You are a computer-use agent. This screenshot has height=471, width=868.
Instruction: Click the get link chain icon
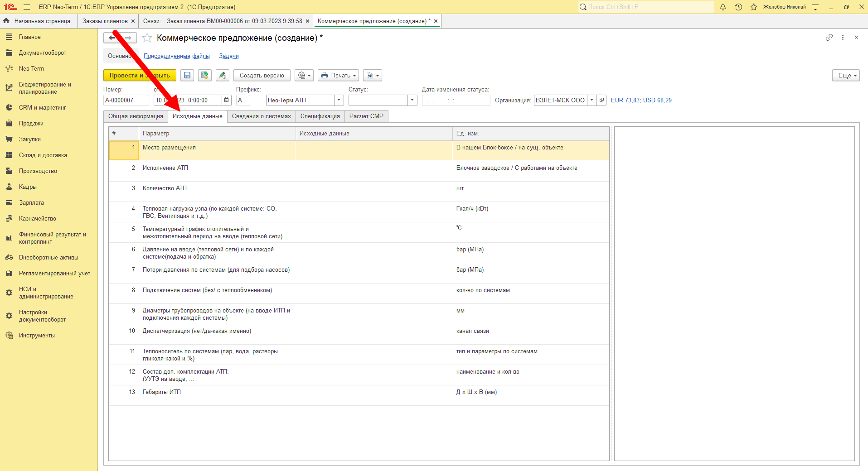(x=829, y=38)
